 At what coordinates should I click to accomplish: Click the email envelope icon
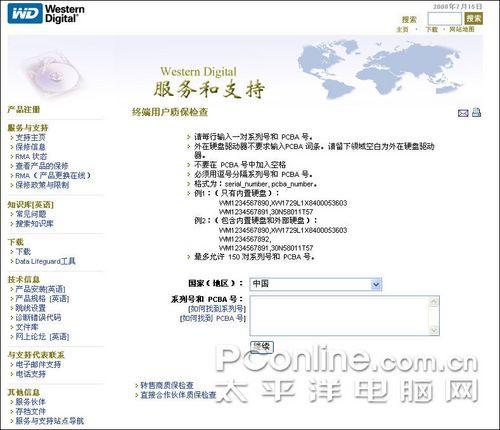click(x=463, y=113)
